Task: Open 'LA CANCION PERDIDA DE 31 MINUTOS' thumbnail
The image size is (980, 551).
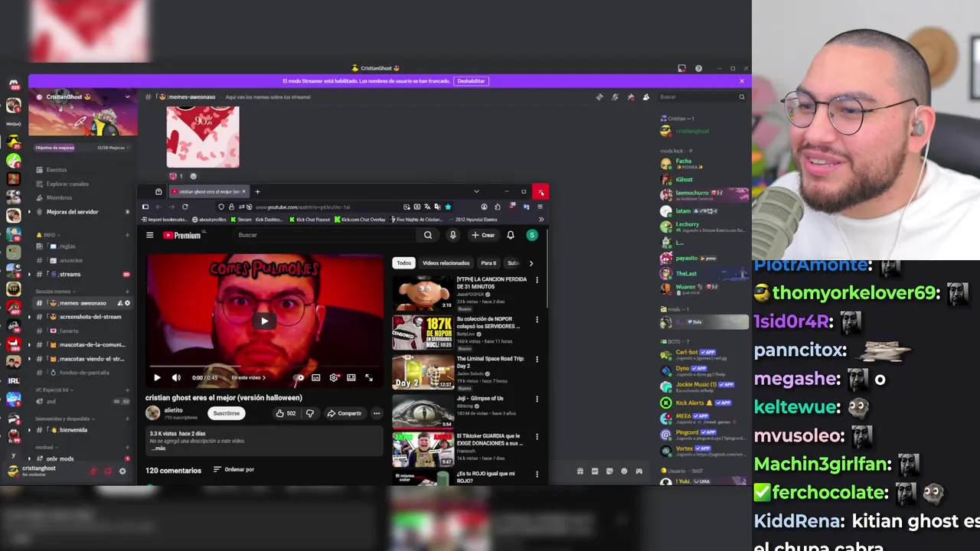Action: point(423,292)
